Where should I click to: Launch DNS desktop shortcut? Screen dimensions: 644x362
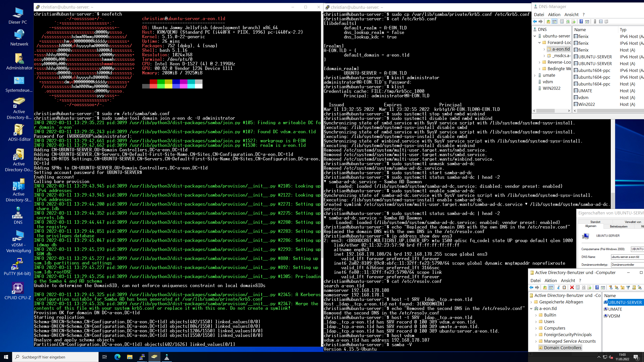18,216
